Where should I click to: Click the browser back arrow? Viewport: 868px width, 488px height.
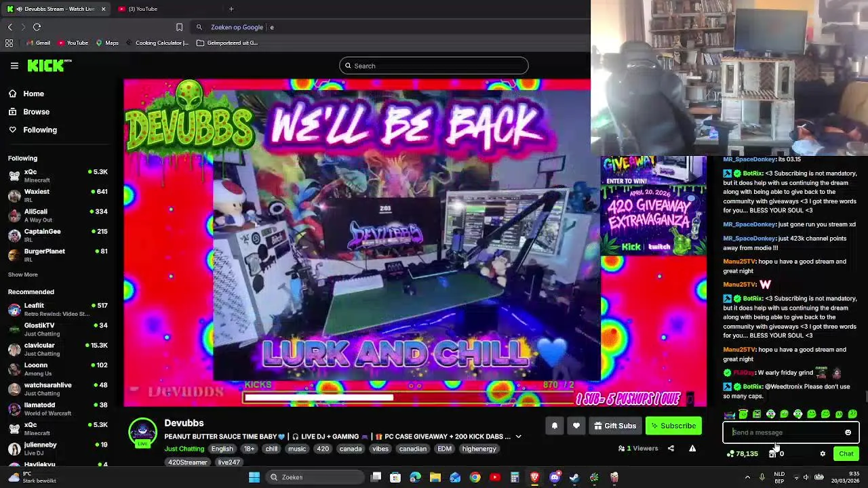click(x=10, y=27)
